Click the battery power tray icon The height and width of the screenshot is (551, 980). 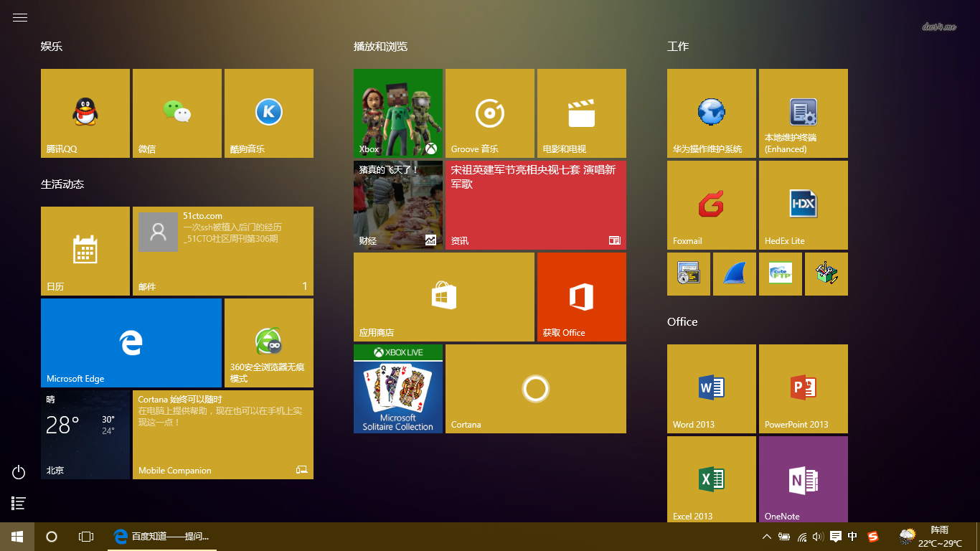coord(784,537)
